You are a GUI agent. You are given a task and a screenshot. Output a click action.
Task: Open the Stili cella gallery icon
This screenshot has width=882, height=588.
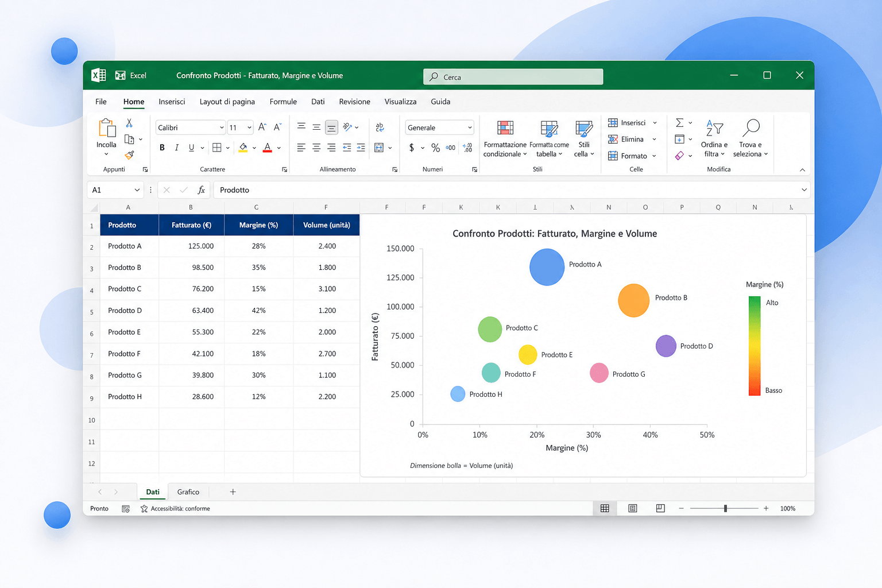(x=584, y=129)
